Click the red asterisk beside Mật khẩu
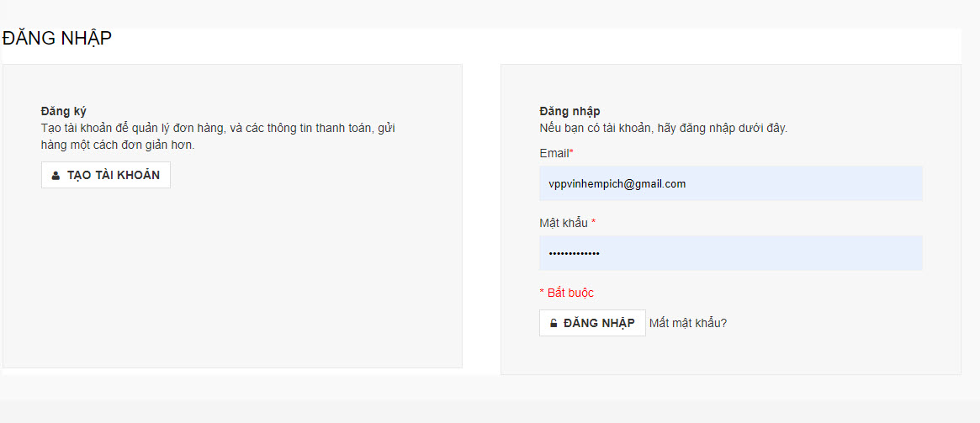This screenshot has height=423, width=980. click(x=593, y=223)
